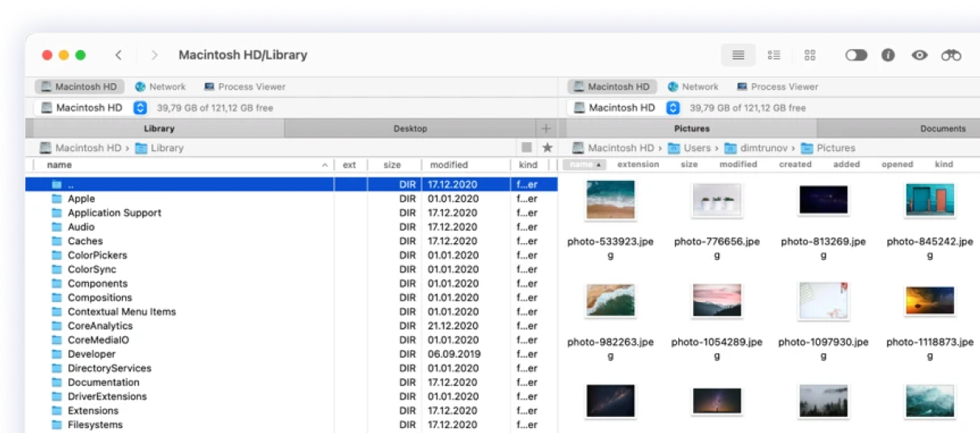Add a new tab with plus icon
Screen dimensions: 980x433
click(x=546, y=128)
